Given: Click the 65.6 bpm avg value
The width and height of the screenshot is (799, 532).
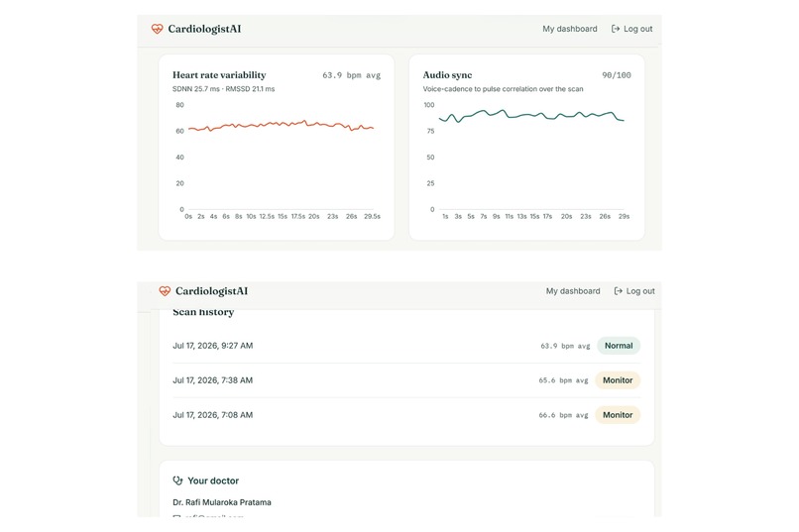Looking at the screenshot, I should click(563, 380).
